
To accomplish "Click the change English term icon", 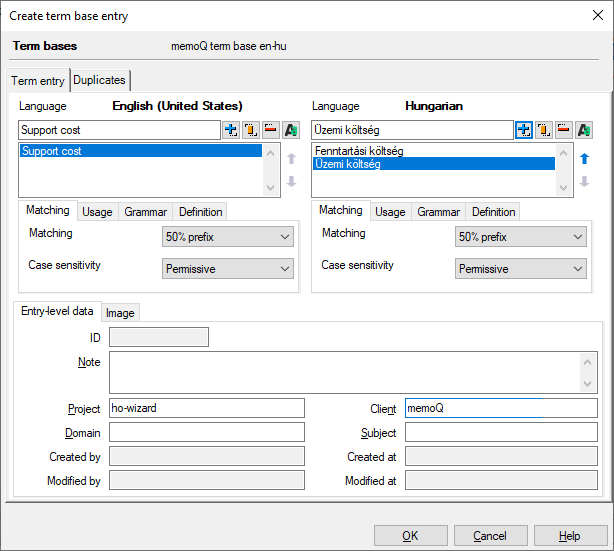I will pos(251,130).
